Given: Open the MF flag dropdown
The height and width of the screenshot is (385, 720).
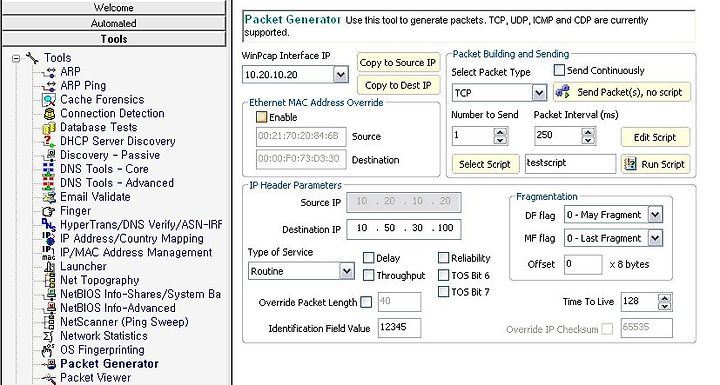Looking at the screenshot, I should click(655, 238).
